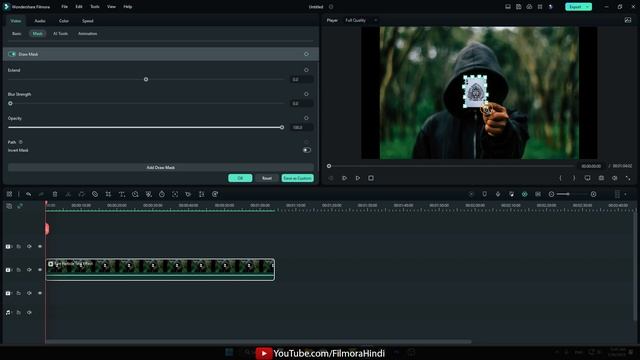Add keyframe diamond for the Extend property
The image size is (640, 360).
pyautogui.click(x=306, y=70)
